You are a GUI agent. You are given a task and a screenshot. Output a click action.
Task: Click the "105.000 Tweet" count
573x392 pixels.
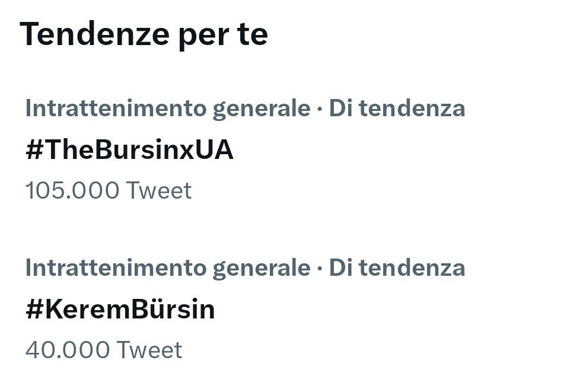click(x=109, y=191)
